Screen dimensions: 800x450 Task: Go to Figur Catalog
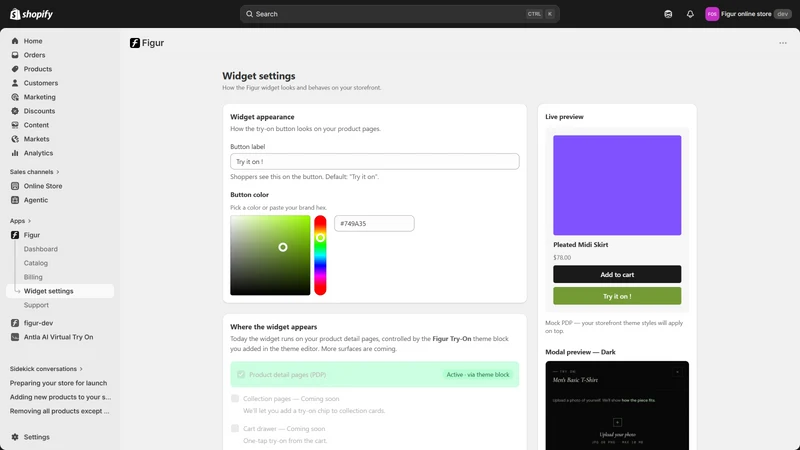coord(36,263)
